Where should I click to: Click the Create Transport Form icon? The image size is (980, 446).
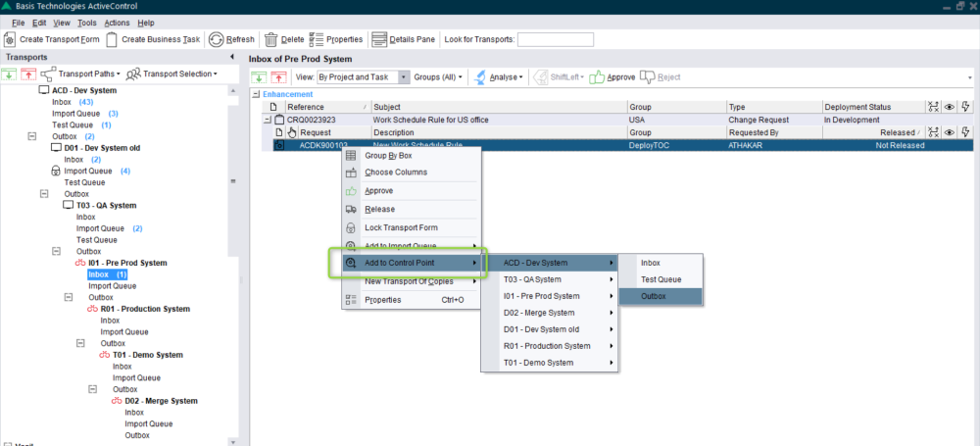click(x=10, y=39)
